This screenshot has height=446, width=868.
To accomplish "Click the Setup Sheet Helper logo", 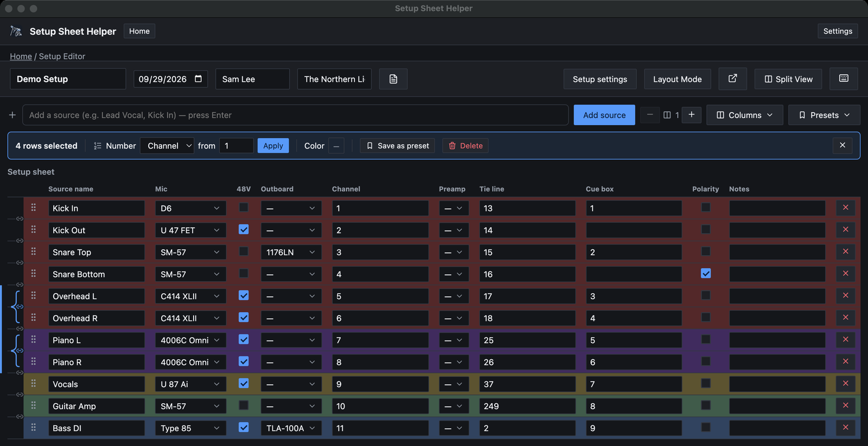I will (16, 31).
